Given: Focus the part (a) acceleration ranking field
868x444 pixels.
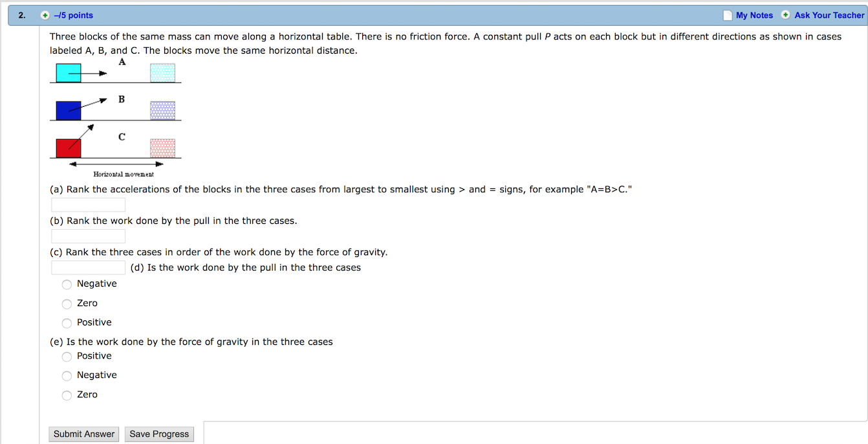Looking at the screenshot, I should (89, 205).
